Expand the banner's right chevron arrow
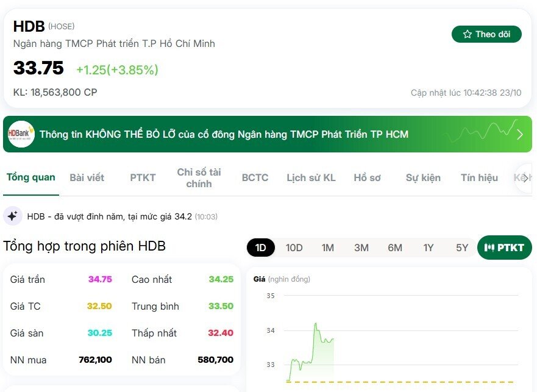The height and width of the screenshot is (392, 537). click(520, 134)
